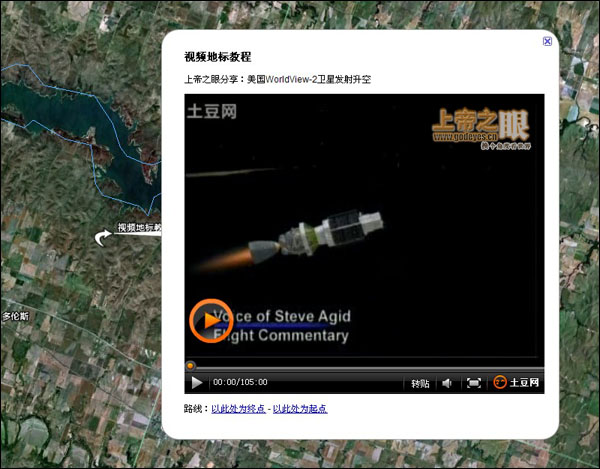Start video with large orange play button
Image resolution: width=600 pixels, height=469 pixels.
pyautogui.click(x=211, y=321)
